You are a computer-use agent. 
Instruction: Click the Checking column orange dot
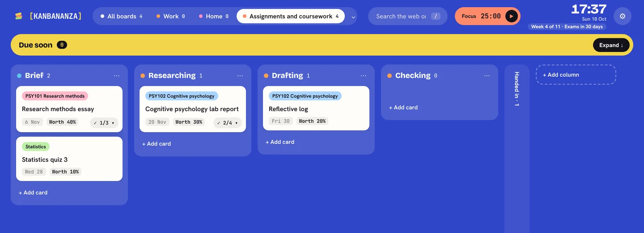(x=390, y=76)
